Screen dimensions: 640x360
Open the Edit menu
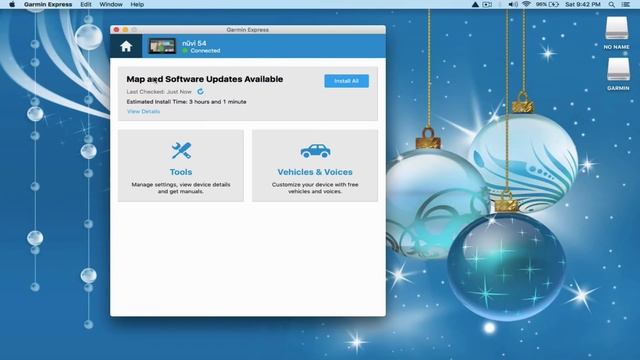pyautogui.click(x=86, y=4)
